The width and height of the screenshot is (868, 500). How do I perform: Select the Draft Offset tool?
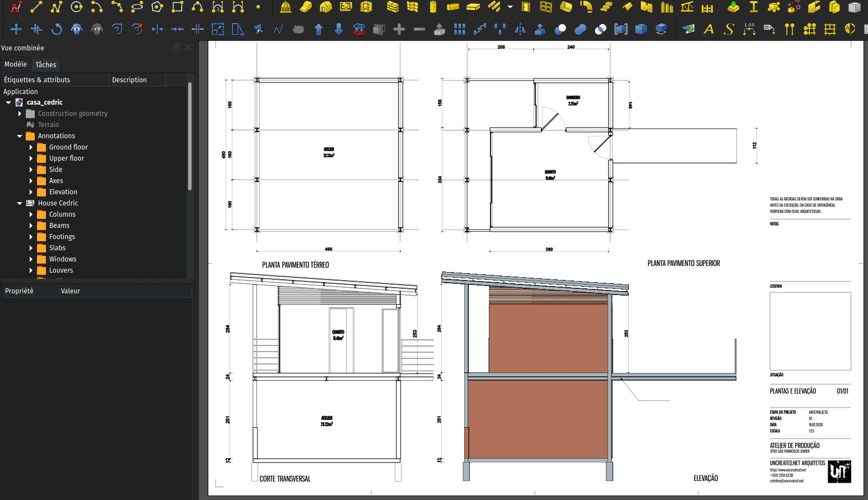click(x=117, y=29)
